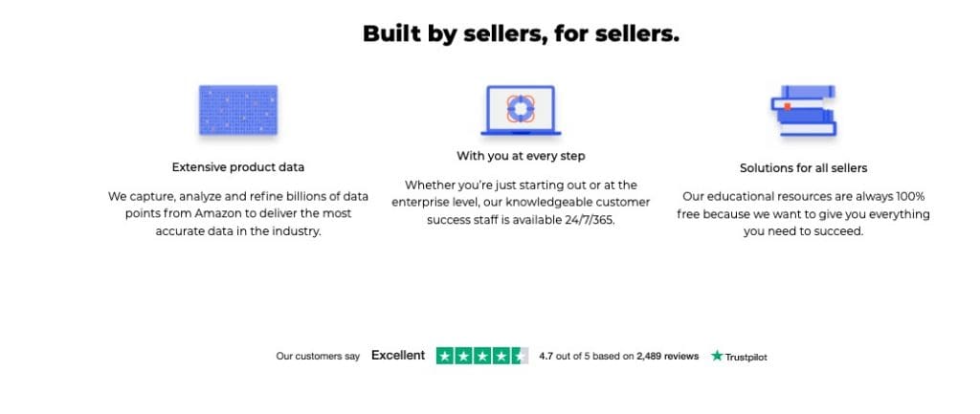Click the fourth green rating star
Image resolution: width=980 pixels, height=414 pixels.
tap(501, 356)
